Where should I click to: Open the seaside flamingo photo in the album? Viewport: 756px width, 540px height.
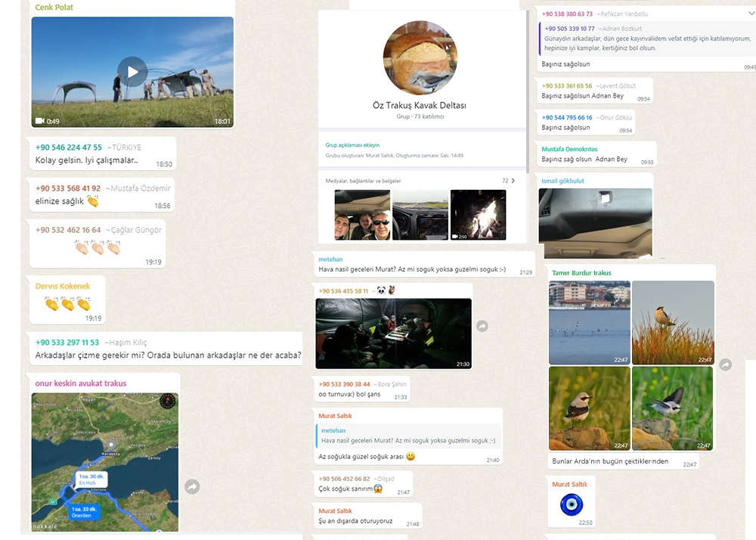tap(589, 323)
